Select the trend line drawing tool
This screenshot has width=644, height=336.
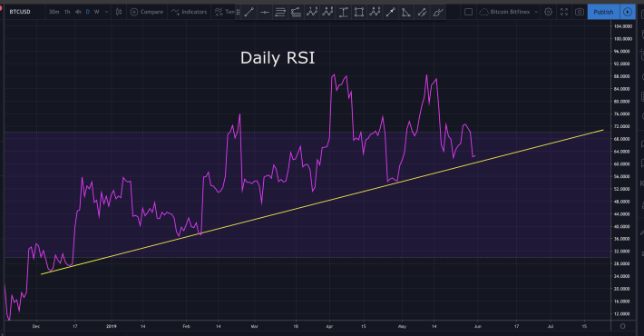pyautogui.click(x=249, y=13)
